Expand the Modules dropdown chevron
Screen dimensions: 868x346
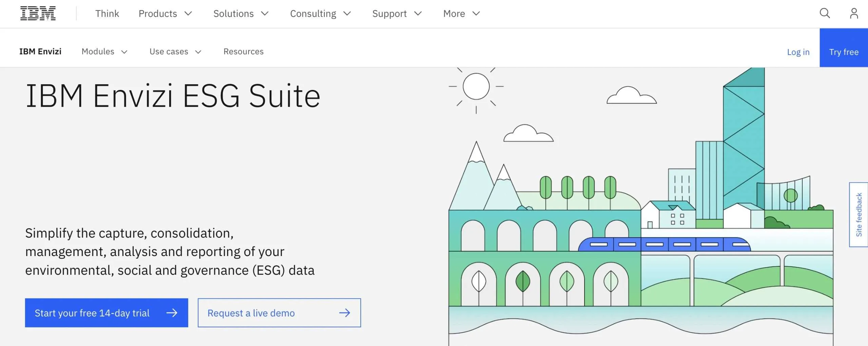coord(124,52)
